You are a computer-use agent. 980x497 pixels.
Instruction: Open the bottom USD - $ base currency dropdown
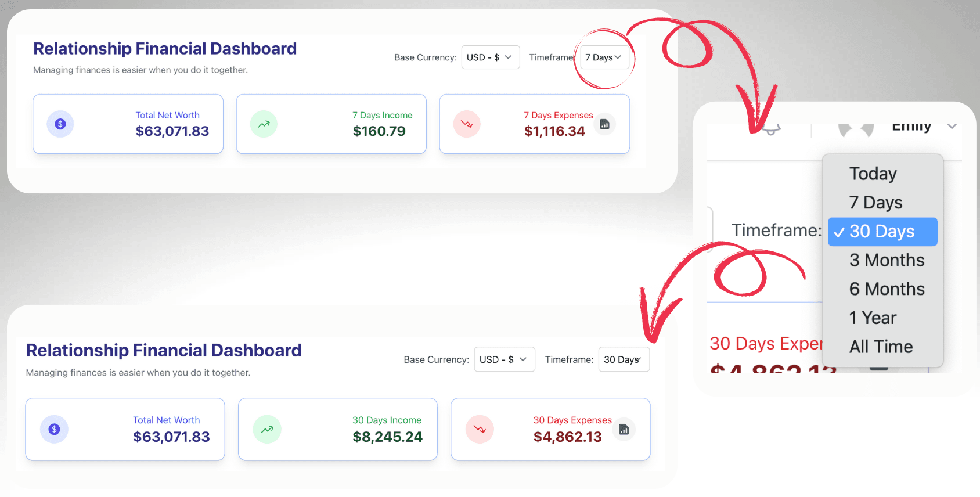point(505,359)
